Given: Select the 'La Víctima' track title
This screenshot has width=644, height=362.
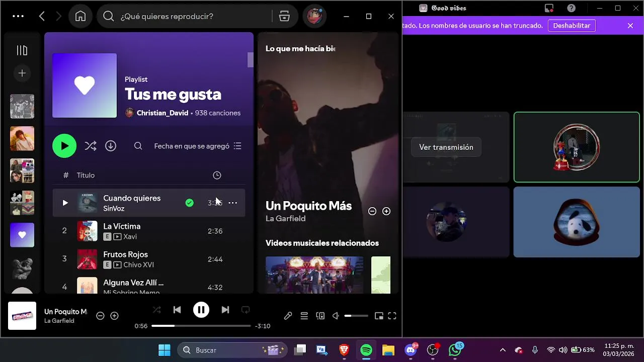Looking at the screenshot, I should (x=122, y=226).
